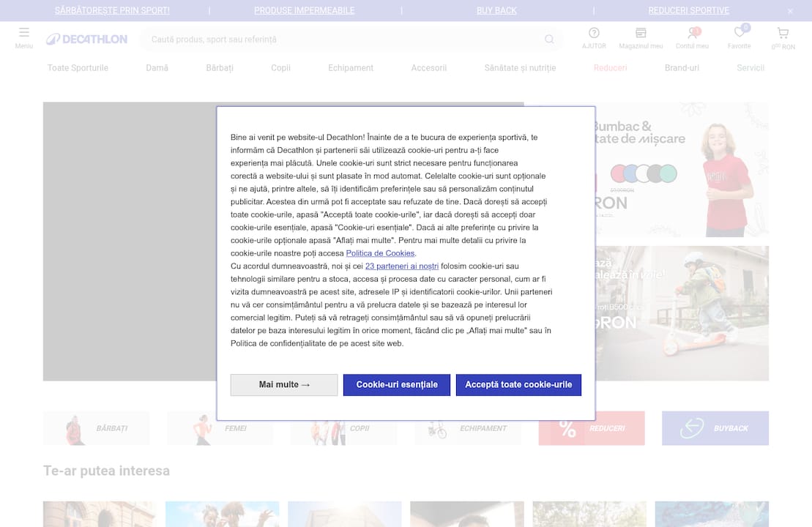The width and height of the screenshot is (812, 527).
Task: Open the AJUTOR help icon
Action: (x=594, y=33)
